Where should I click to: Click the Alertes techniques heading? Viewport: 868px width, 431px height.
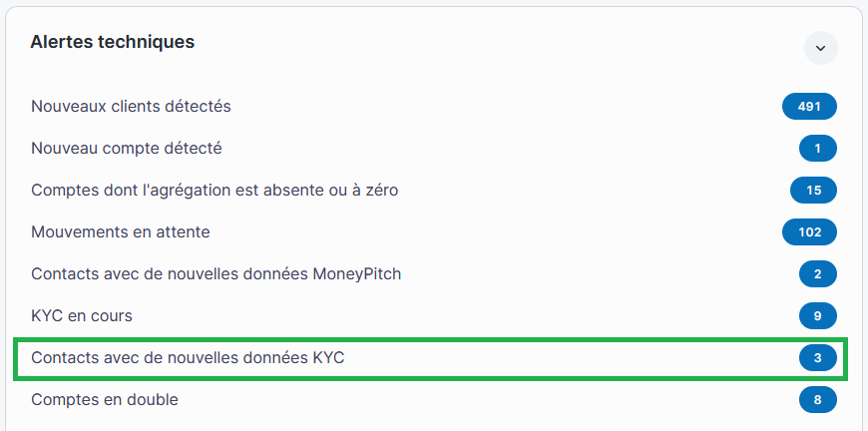[113, 42]
